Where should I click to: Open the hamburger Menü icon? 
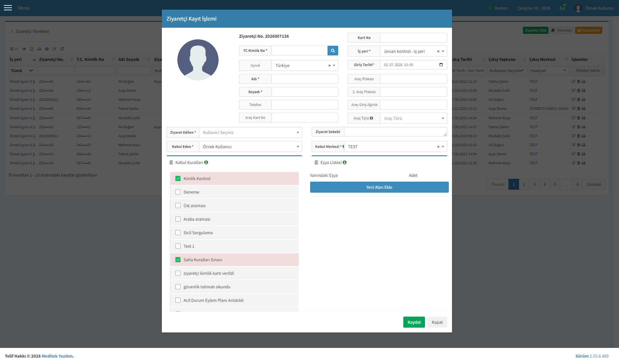pos(8,8)
